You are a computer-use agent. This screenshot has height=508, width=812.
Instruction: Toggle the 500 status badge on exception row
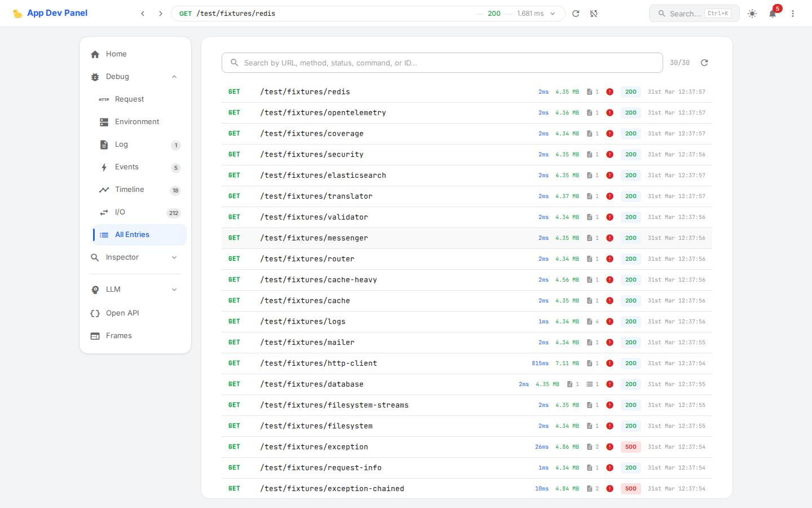[x=630, y=446]
